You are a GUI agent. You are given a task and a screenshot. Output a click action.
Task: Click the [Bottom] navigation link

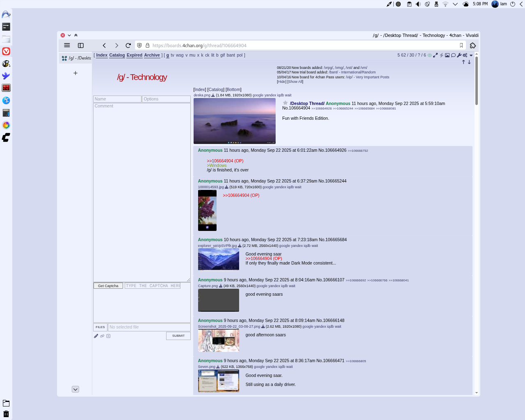[x=233, y=89]
